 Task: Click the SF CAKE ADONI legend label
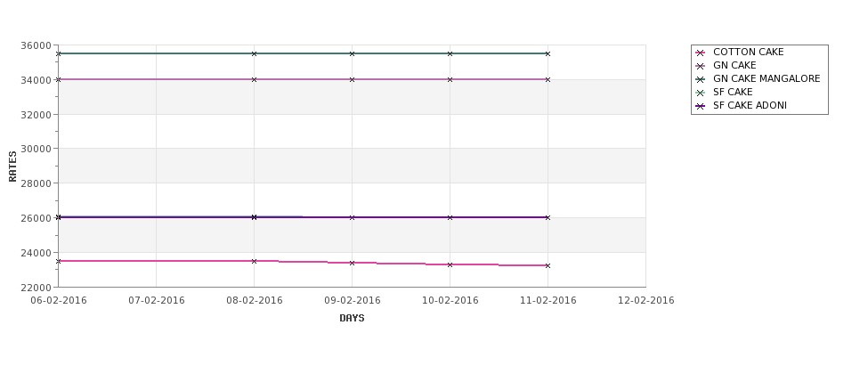pos(750,105)
